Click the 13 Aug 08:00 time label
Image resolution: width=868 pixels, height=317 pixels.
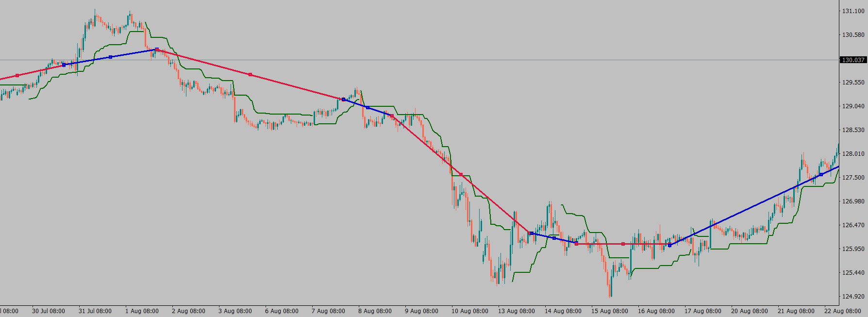tap(517, 311)
